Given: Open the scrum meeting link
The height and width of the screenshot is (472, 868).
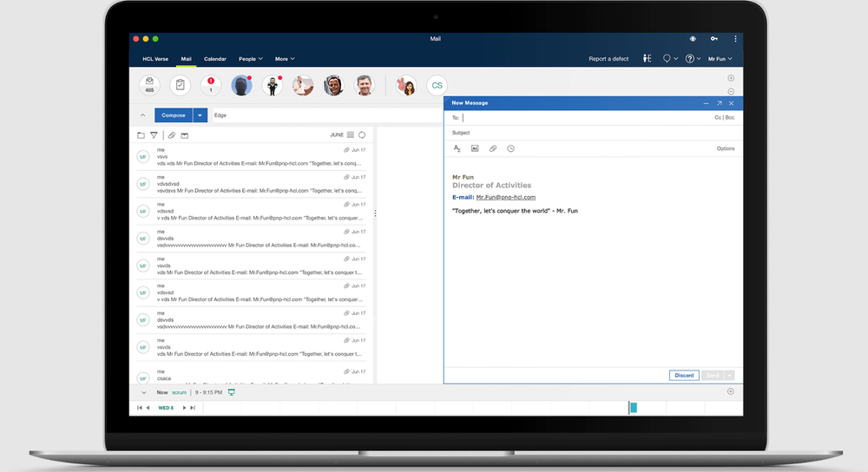Looking at the screenshot, I should pyautogui.click(x=179, y=392).
